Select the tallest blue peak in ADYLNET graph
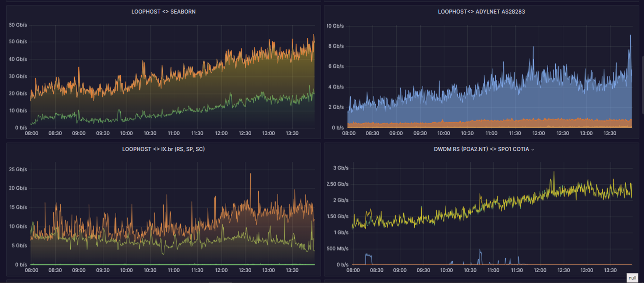The height and width of the screenshot is (283, 644). click(x=630, y=36)
